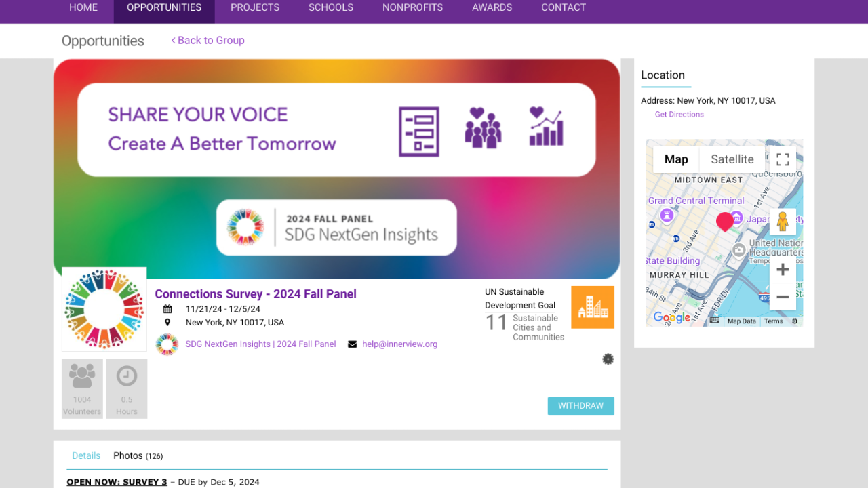Image resolution: width=868 pixels, height=488 pixels.
Task: Open the CONTACT page
Action: [x=564, y=8]
